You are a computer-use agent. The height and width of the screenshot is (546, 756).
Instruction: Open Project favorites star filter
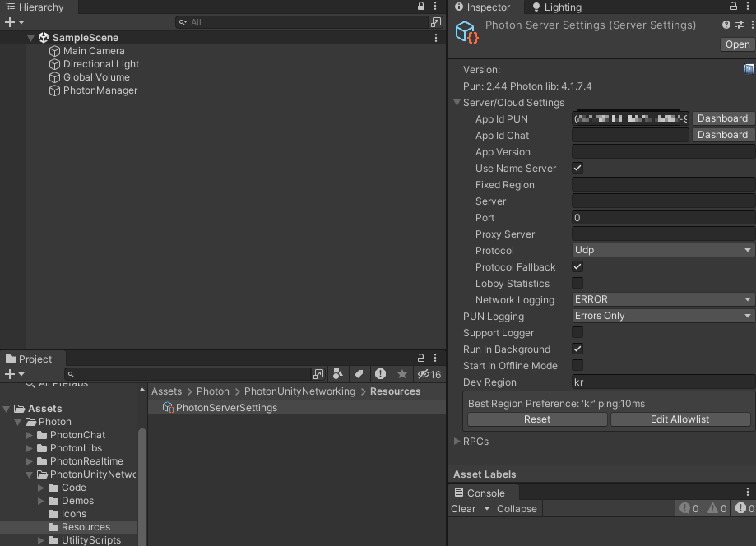(x=402, y=374)
